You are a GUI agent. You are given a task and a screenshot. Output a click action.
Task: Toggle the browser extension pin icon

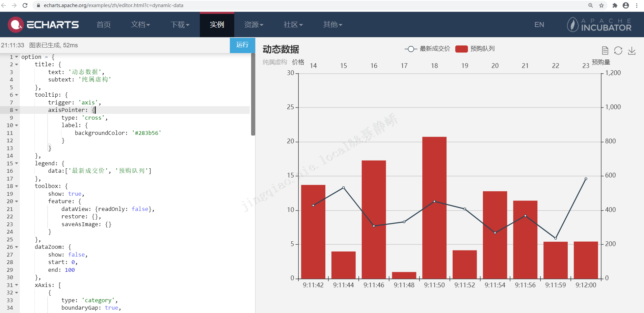coord(614,5)
